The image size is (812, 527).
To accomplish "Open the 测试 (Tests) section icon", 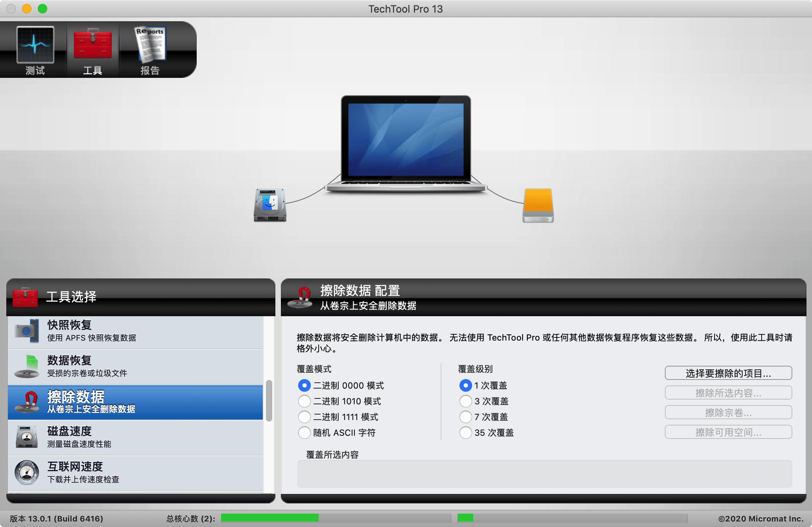I will tap(35, 46).
